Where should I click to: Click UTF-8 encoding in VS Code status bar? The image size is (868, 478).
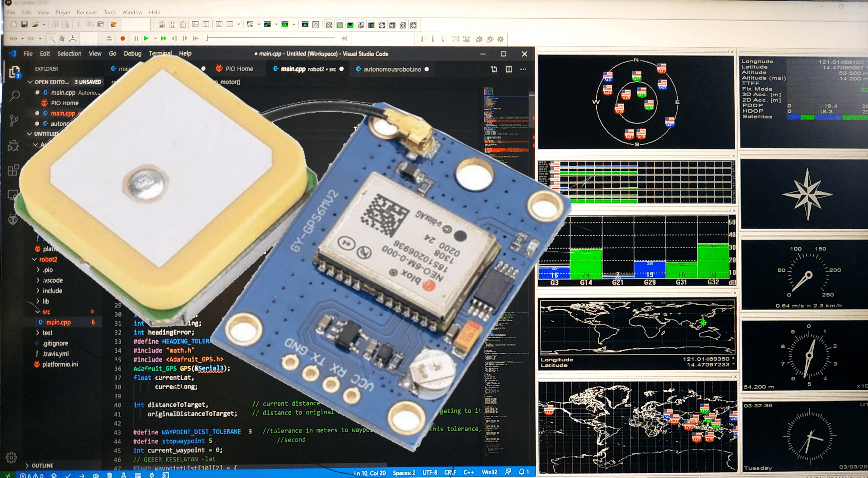tap(430, 473)
